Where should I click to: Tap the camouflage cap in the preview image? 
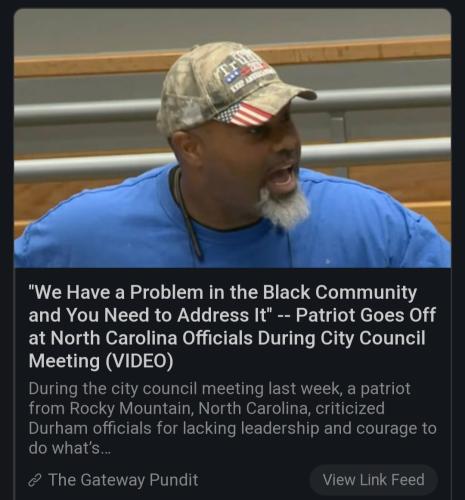point(230,87)
